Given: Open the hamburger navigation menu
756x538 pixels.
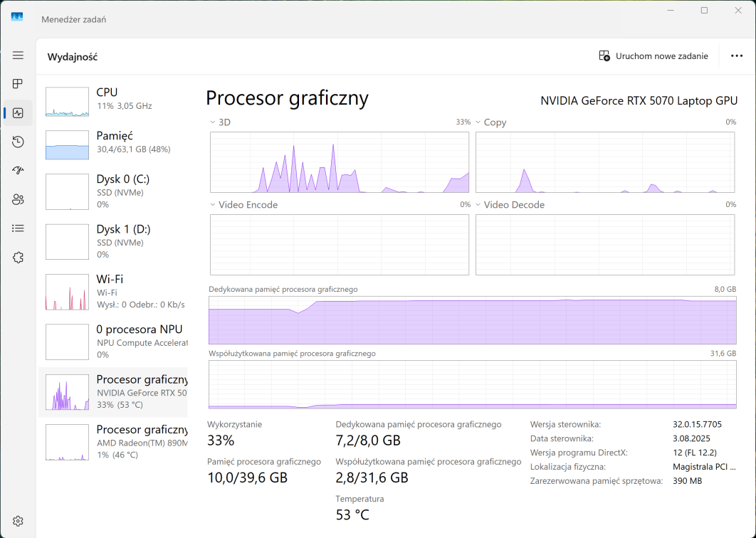Looking at the screenshot, I should click(x=18, y=56).
